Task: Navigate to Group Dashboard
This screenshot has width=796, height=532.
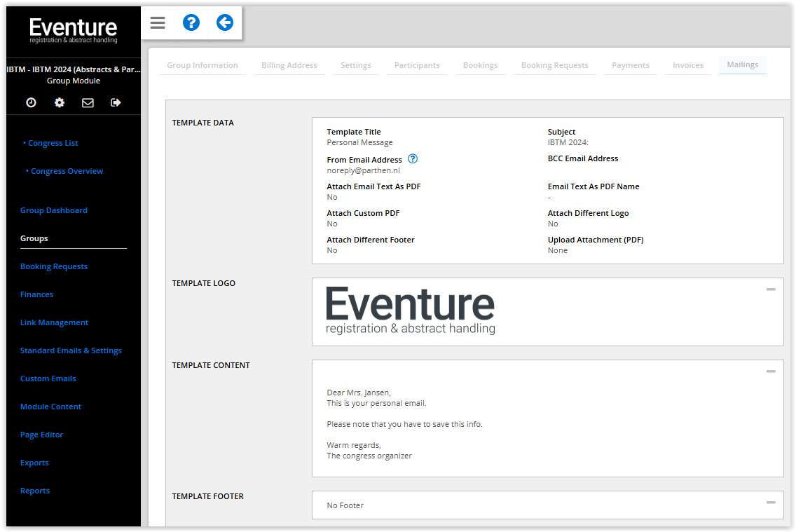Action: [x=54, y=210]
